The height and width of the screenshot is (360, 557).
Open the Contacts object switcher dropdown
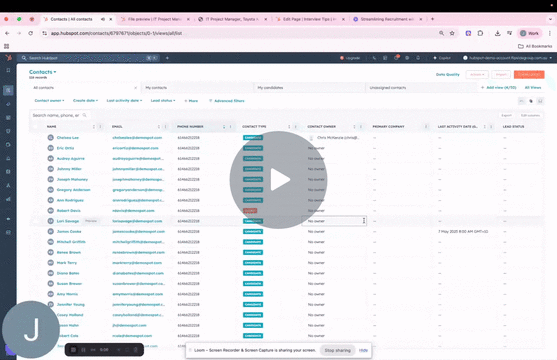(43, 72)
